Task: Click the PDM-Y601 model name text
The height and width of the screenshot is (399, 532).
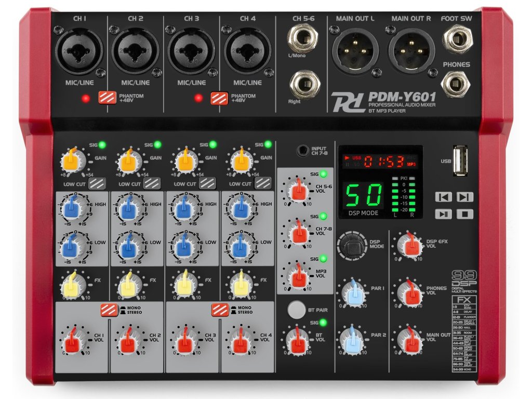Action: (x=402, y=97)
